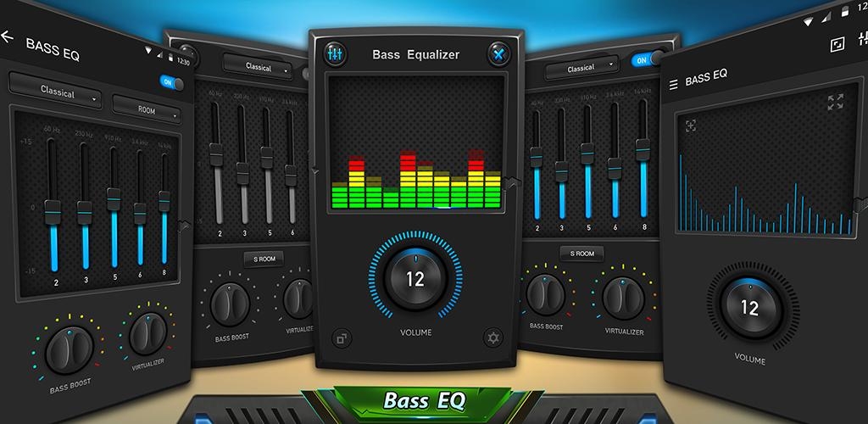Click the green-yellow-red spectrum visualizer
Screen dimensions: 868x424
[x=415, y=142]
